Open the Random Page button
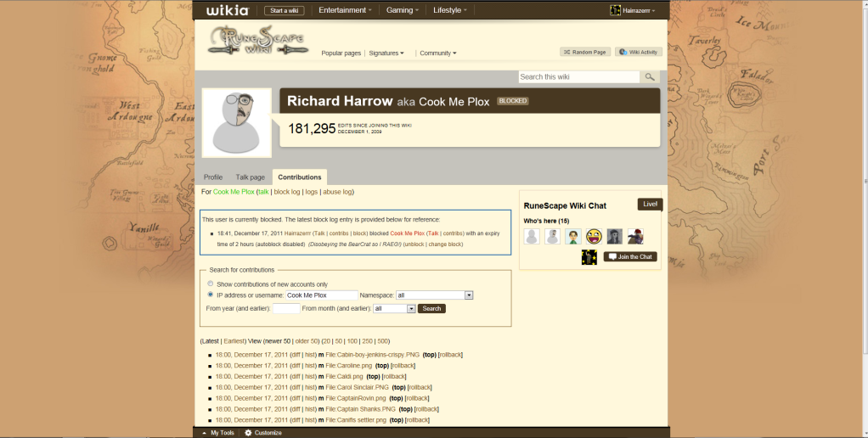Viewport: 868px width, 438px height. (585, 52)
